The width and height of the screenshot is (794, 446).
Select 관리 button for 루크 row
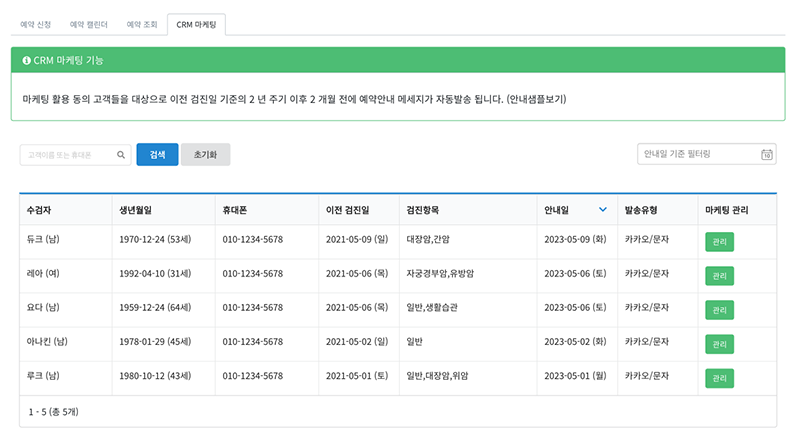[x=719, y=378]
